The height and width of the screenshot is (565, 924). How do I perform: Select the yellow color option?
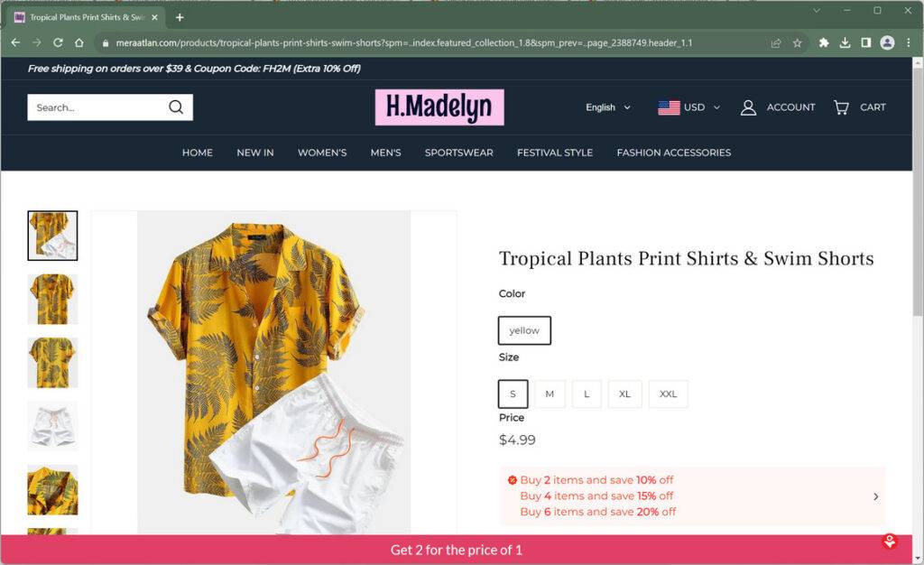click(524, 330)
